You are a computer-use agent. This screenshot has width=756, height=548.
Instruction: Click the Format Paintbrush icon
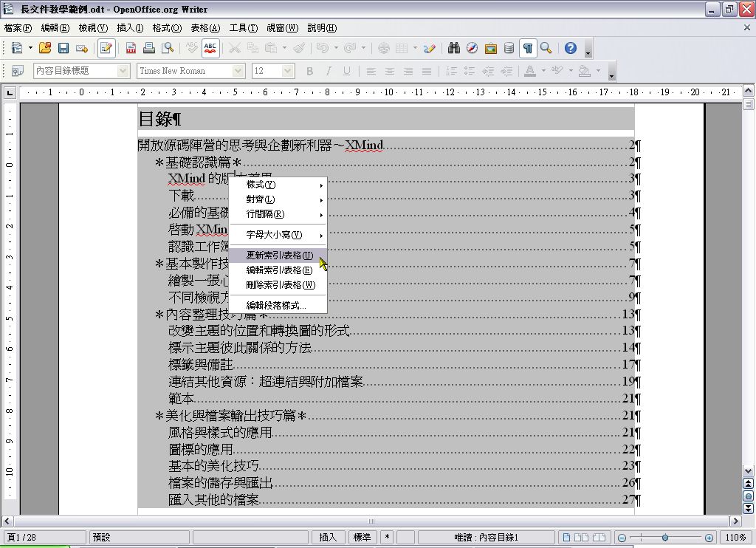click(300, 48)
